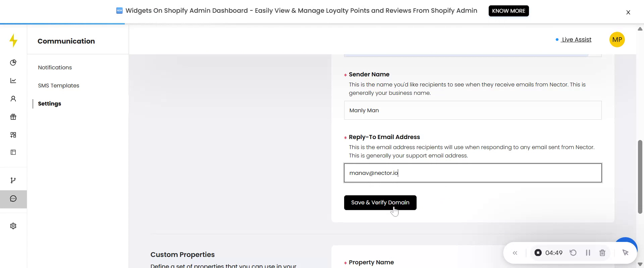Open the layout panel icon in sidebar

tap(13, 152)
